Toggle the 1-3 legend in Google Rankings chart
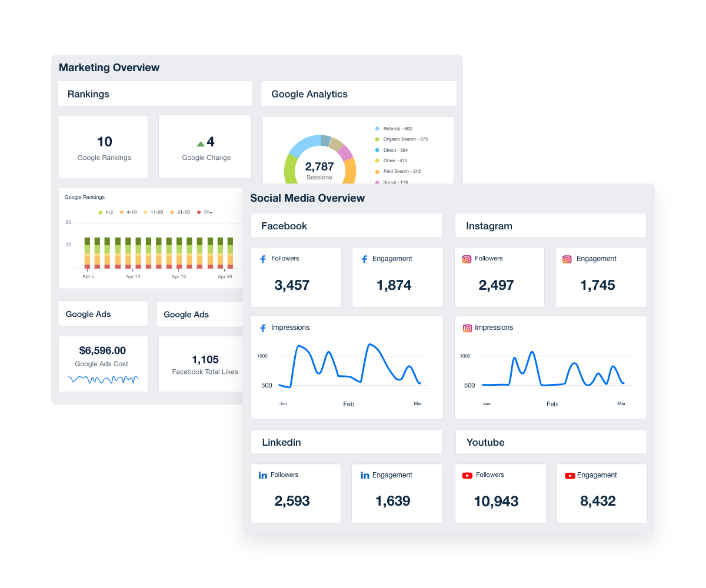706x588 pixels. 101,212
